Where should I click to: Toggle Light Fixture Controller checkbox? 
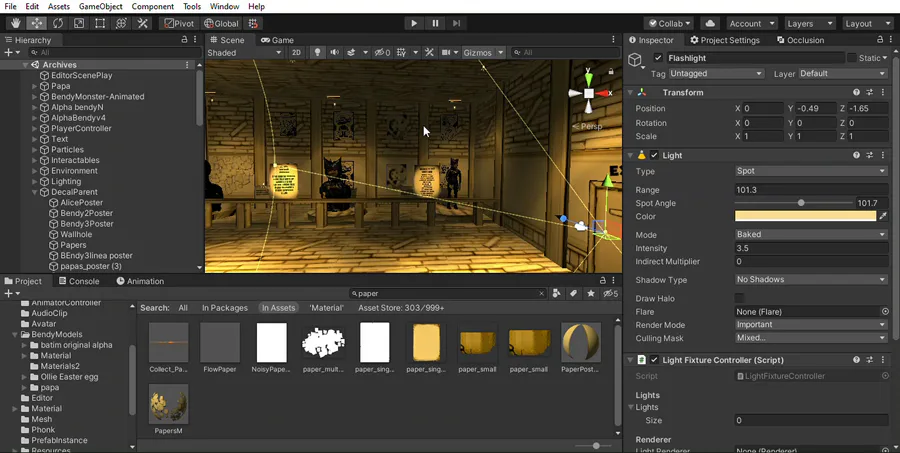point(654,360)
